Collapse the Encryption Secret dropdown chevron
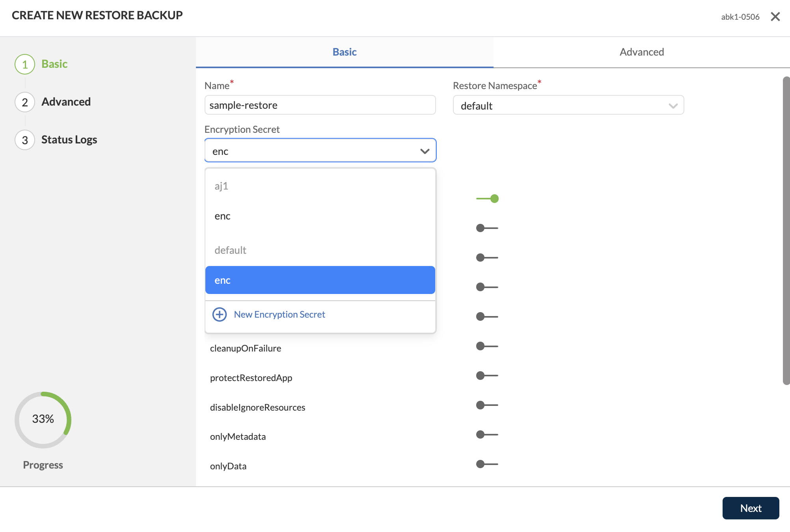The image size is (790, 532). [x=425, y=151]
